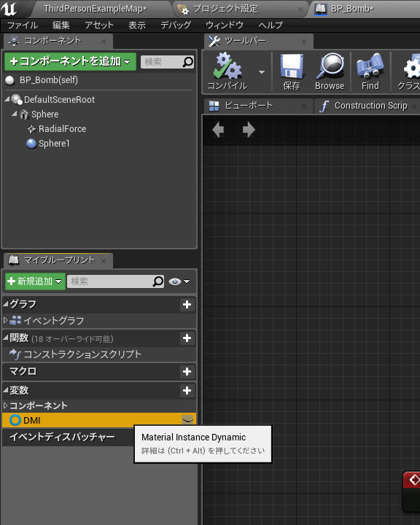The width and height of the screenshot is (420, 525).
Task: Open the Window (ウィンドウ) menu
Action: [225, 25]
